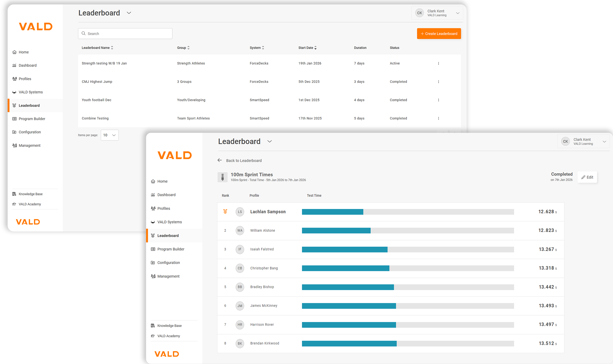Click the back arrow to Leaderboard
Viewport: 613px width, 364px height.
219,160
